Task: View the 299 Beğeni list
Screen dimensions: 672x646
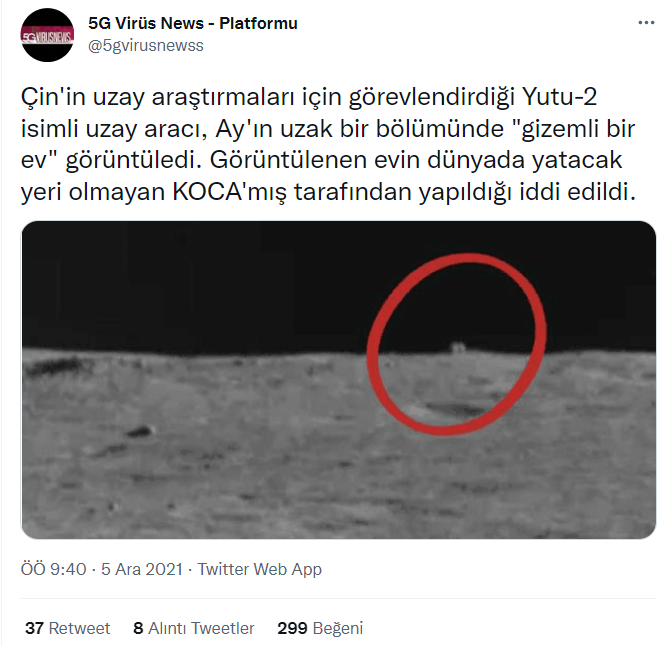Action: point(320,628)
